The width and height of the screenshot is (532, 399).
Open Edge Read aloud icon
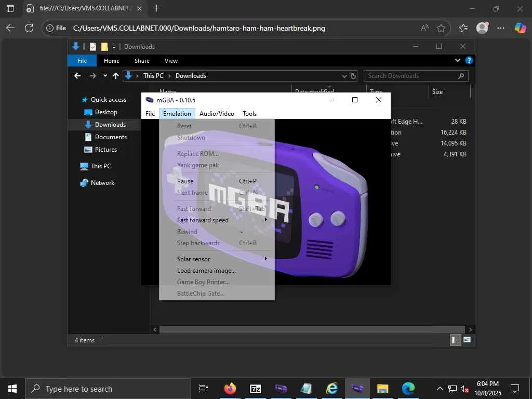(424, 28)
